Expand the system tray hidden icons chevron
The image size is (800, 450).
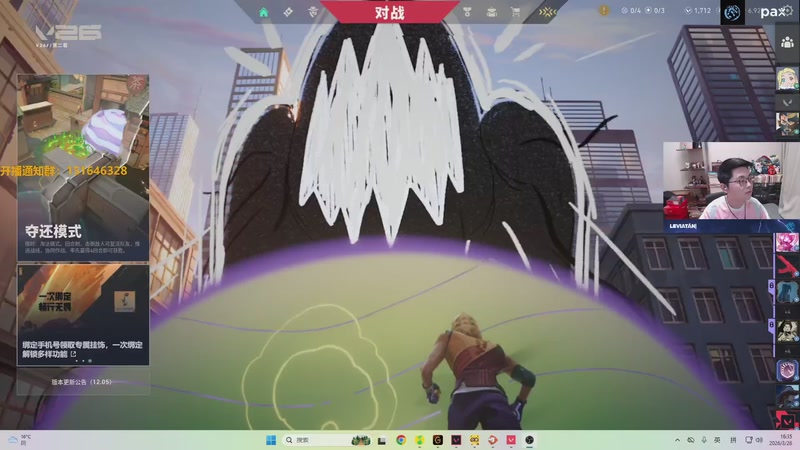tap(677, 440)
